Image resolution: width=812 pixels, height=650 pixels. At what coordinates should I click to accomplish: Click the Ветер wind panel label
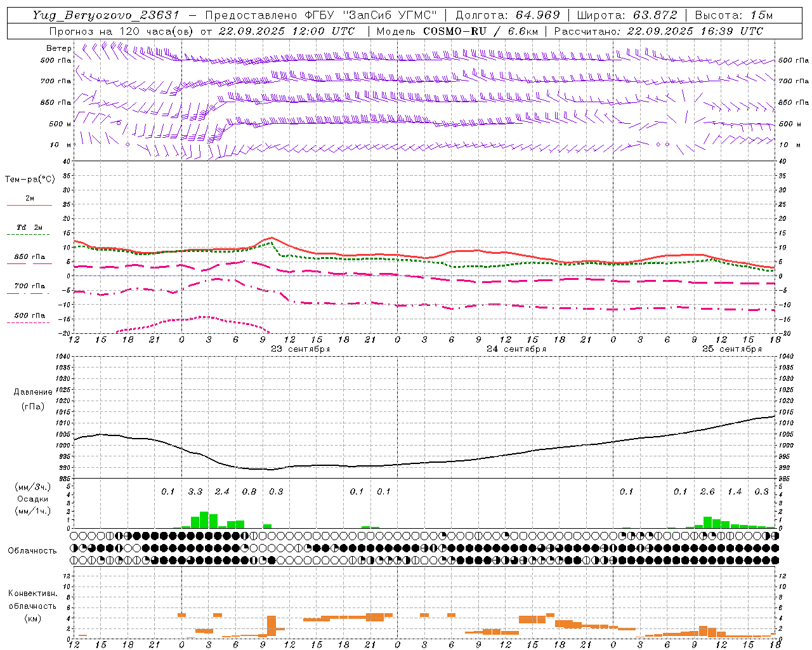(x=58, y=48)
